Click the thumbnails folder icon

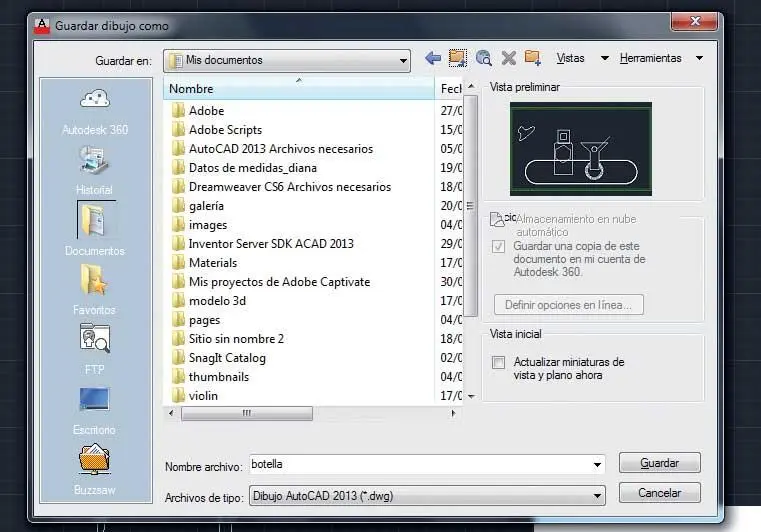click(x=178, y=377)
